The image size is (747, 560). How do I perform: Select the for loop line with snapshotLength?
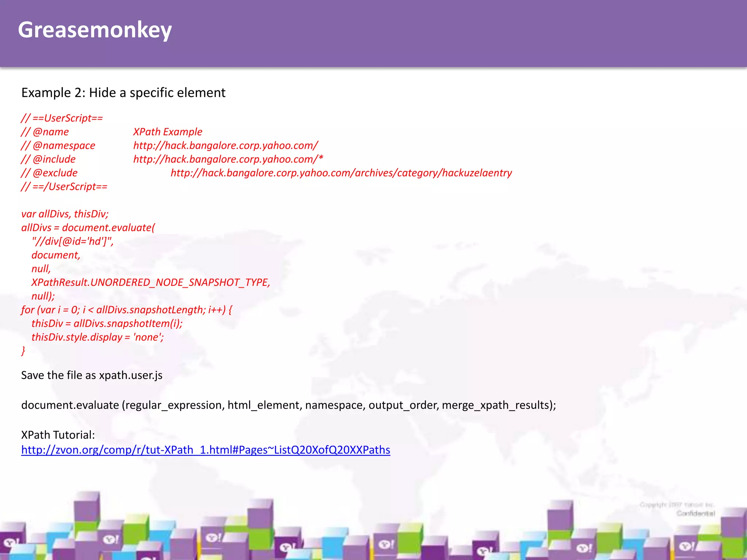(127, 310)
